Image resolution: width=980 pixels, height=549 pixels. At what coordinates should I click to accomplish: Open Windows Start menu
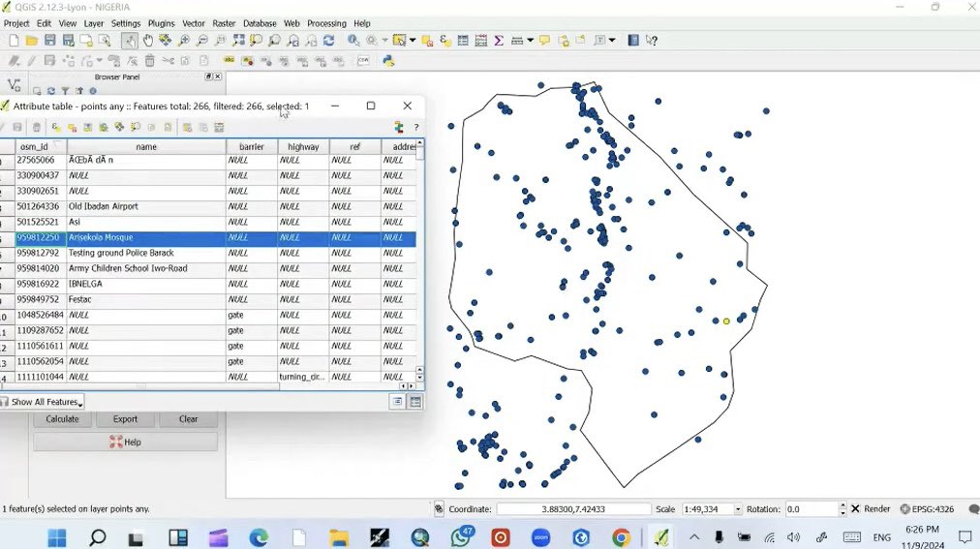coord(57,537)
